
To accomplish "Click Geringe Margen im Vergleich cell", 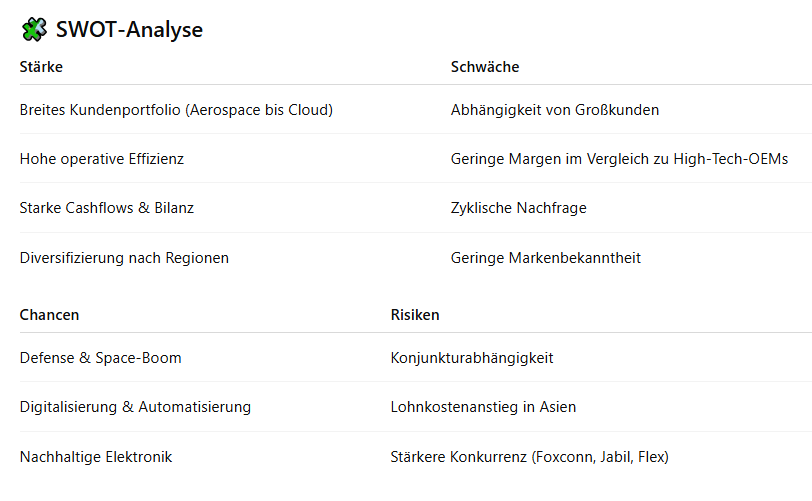I will pyautogui.click(x=619, y=159).
